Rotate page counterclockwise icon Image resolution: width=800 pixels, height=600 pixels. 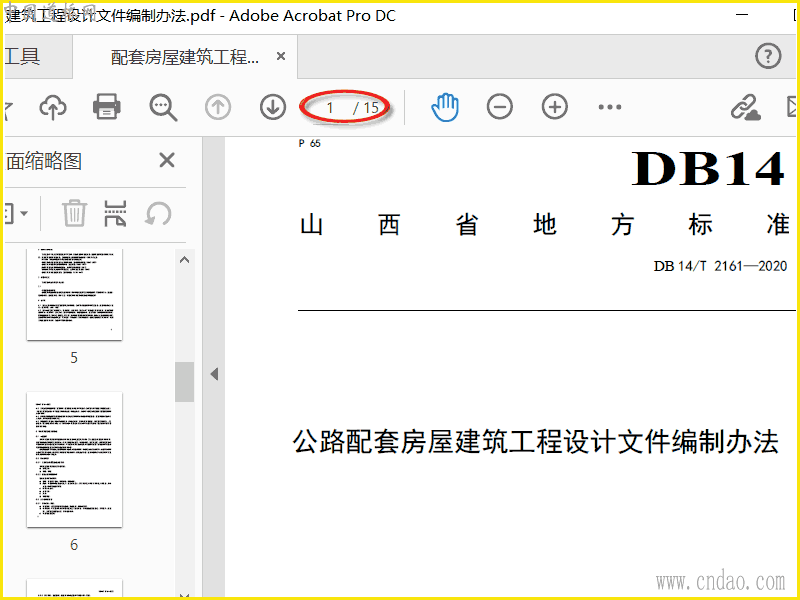click(x=158, y=213)
